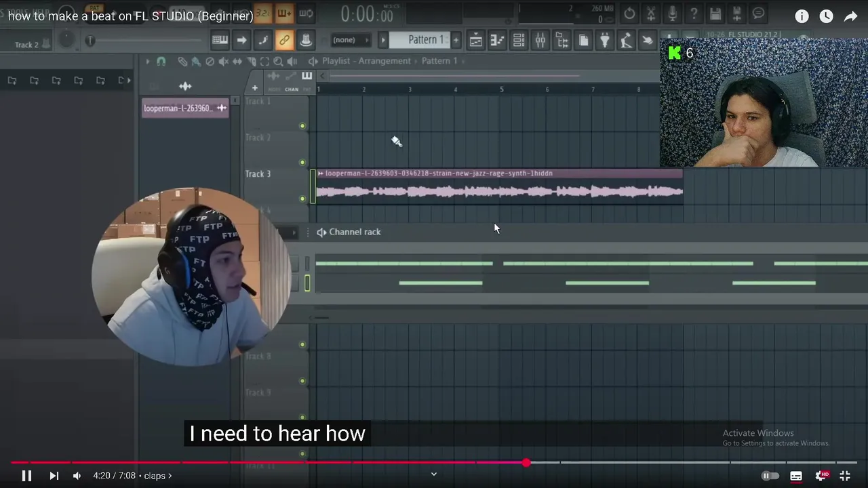Viewport: 868px width, 488px height.
Task: Click the step editing arrow button
Action: pyautogui.click(x=241, y=40)
